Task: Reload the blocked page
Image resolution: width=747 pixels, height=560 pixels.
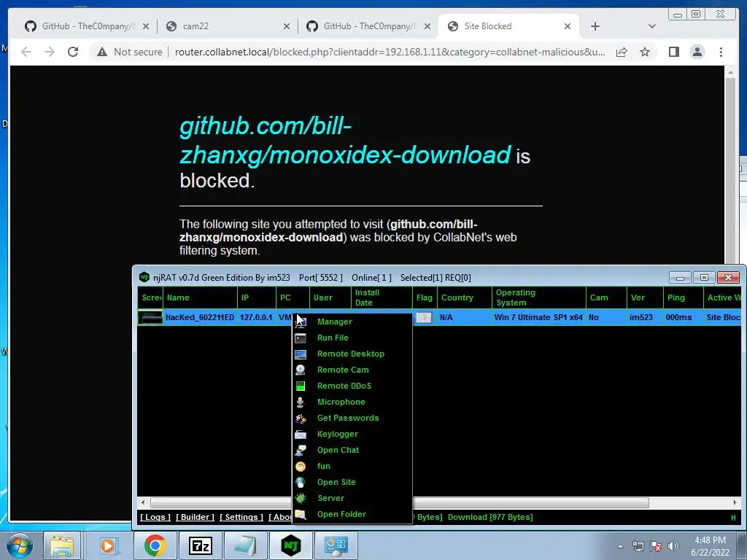Action: click(x=73, y=52)
